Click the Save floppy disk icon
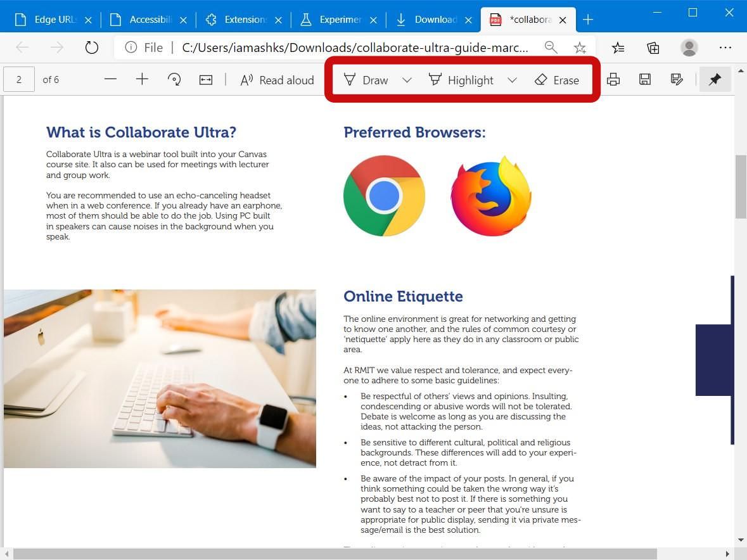The image size is (747, 560). 644,80
